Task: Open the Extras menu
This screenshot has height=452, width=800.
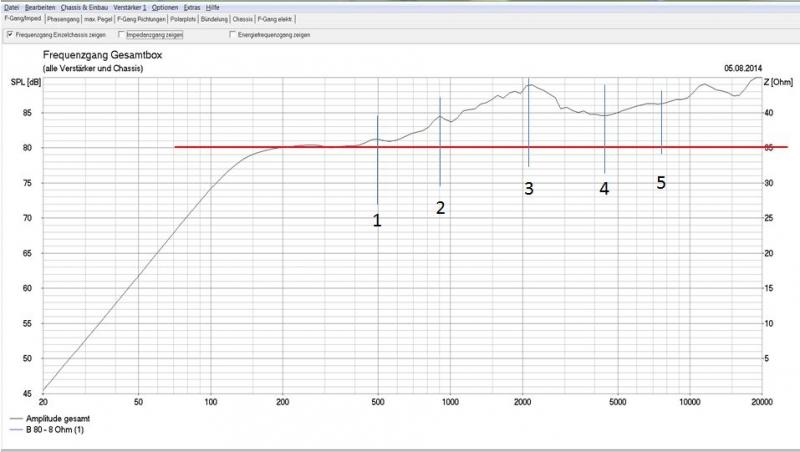Action: [x=191, y=7]
